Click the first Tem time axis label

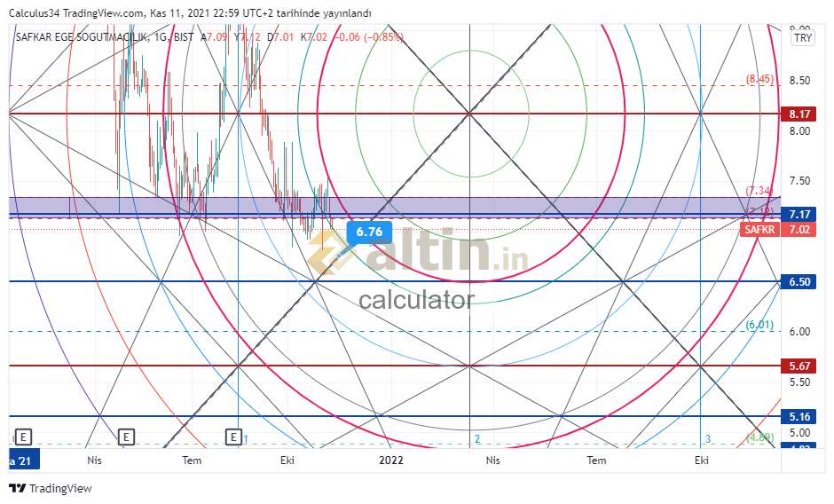[x=192, y=461]
